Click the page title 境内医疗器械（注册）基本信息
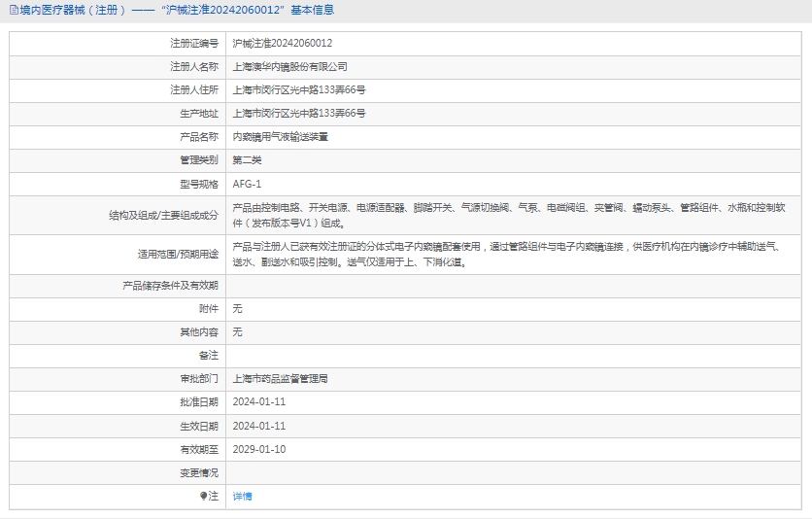 tap(175, 10)
